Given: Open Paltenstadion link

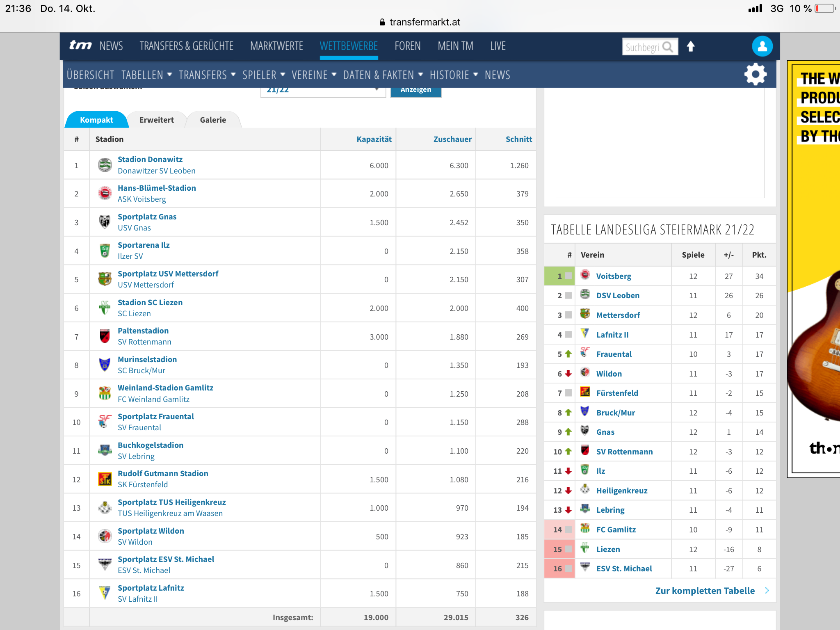Looking at the screenshot, I should click(x=143, y=331).
